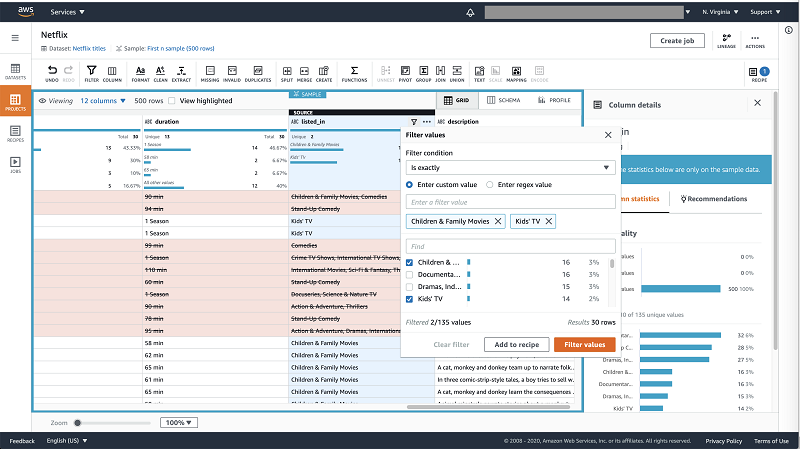Open the Extract tool
Screen dimensions: 800x449
click(181, 73)
